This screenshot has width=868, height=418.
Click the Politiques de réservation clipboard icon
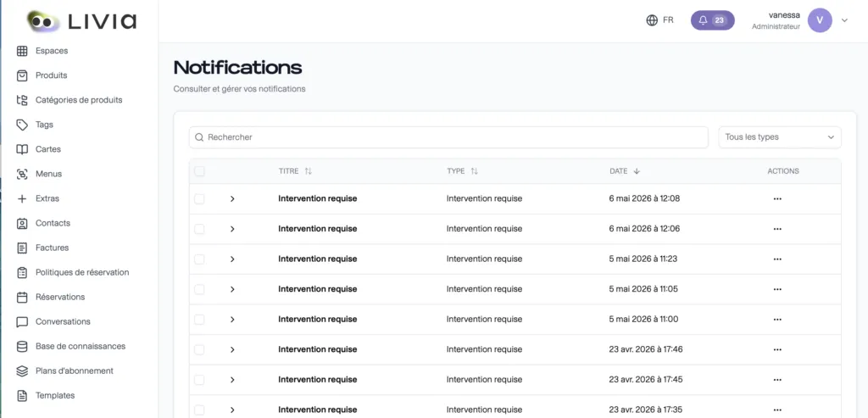click(22, 272)
